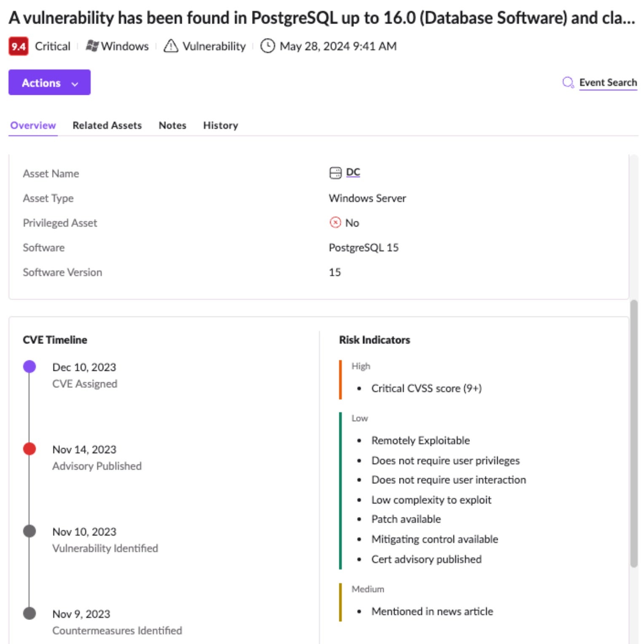Click the vertical scrollbar on the right
Screen dimensions: 644x644
[633, 434]
